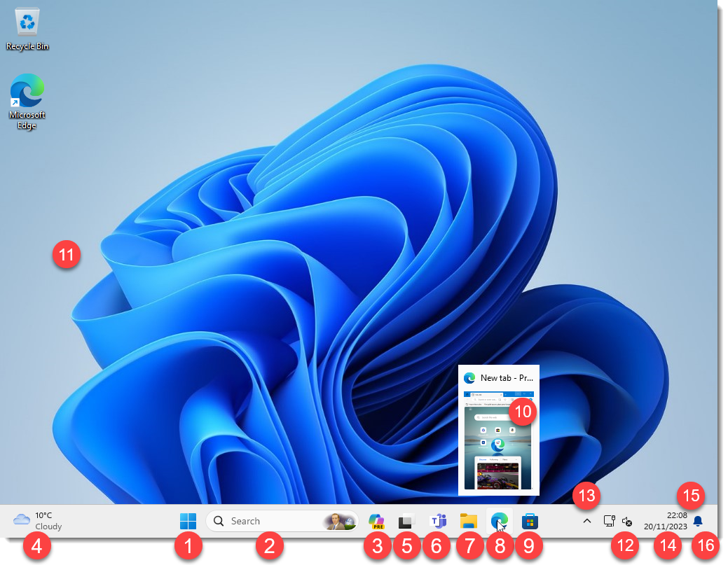Open Microsoft Teams from the taskbar
The height and width of the screenshot is (565, 728).
[438, 521]
